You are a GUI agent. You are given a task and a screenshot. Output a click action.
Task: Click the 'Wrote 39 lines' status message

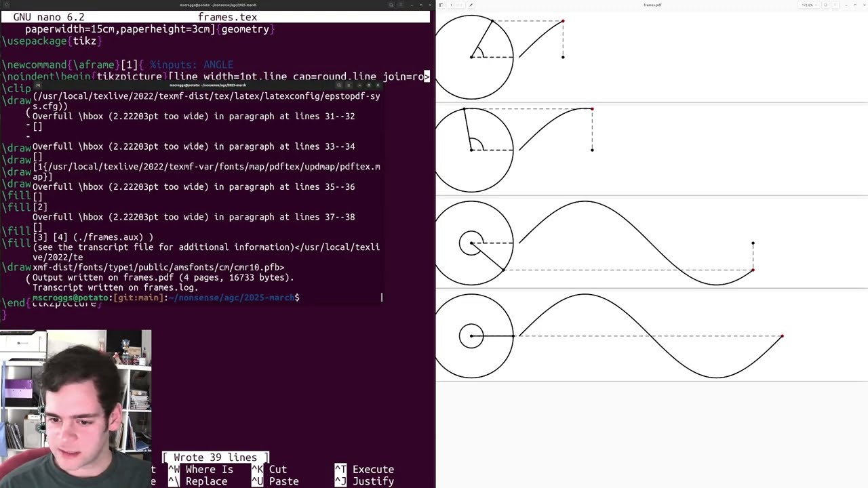[215, 457]
